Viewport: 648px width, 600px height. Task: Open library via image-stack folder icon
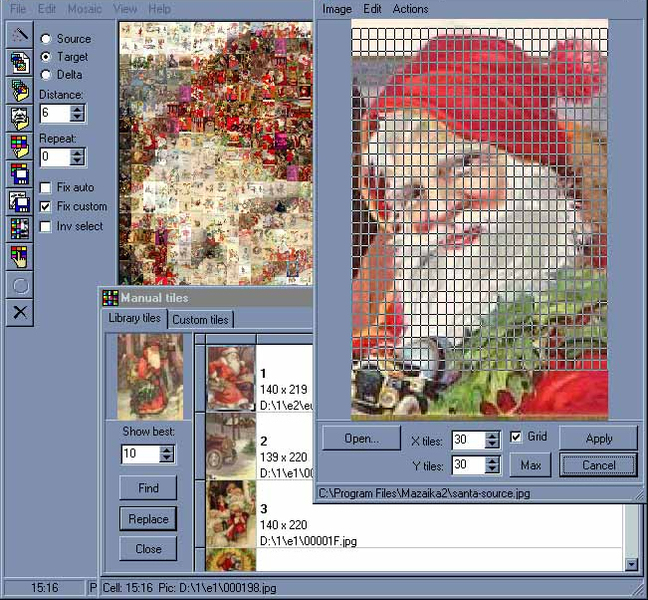(x=19, y=90)
